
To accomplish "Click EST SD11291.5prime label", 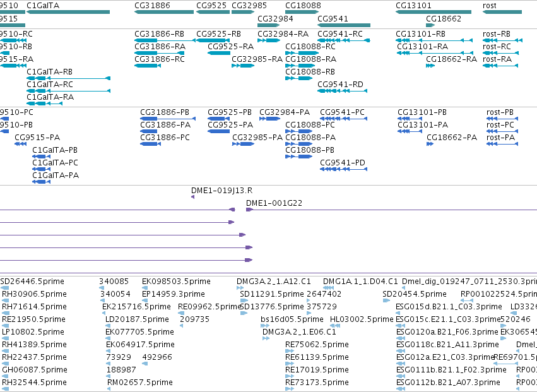I will [x=272, y=294].
